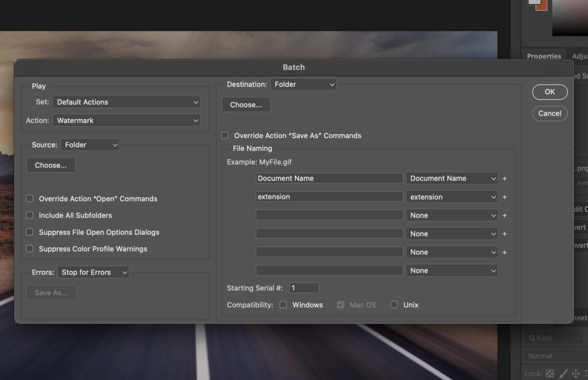This screenshot has height=380, width=588.
Task: Switch to the Properties tab
Action: (544, 56)
